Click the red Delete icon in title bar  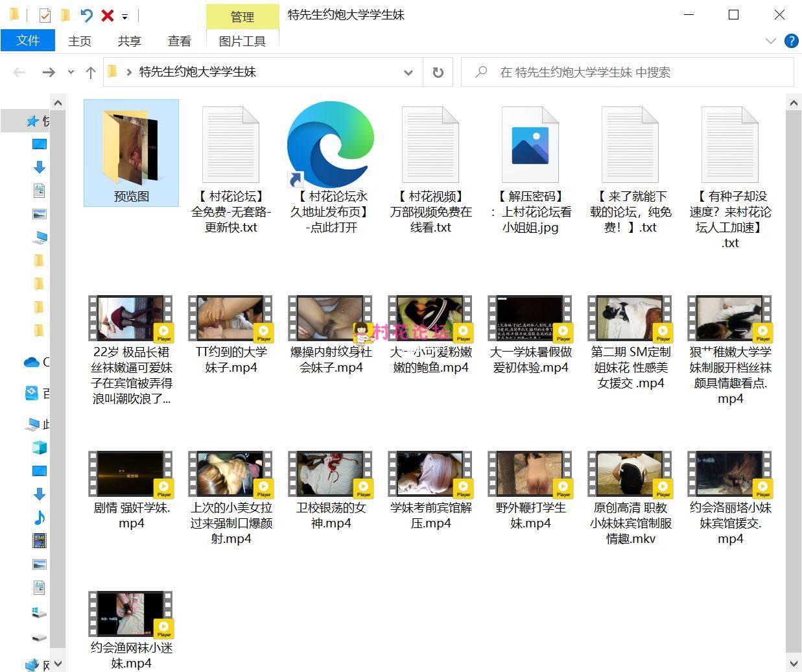(x=108, y=15)
